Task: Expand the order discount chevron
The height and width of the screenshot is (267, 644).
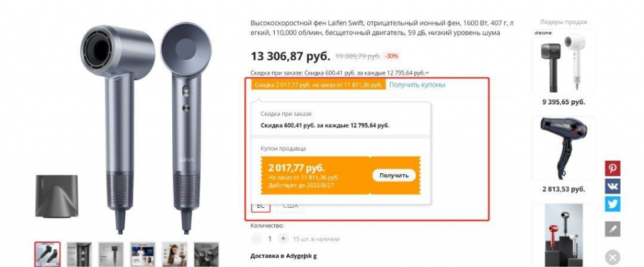Action: [x=427, y=73]
